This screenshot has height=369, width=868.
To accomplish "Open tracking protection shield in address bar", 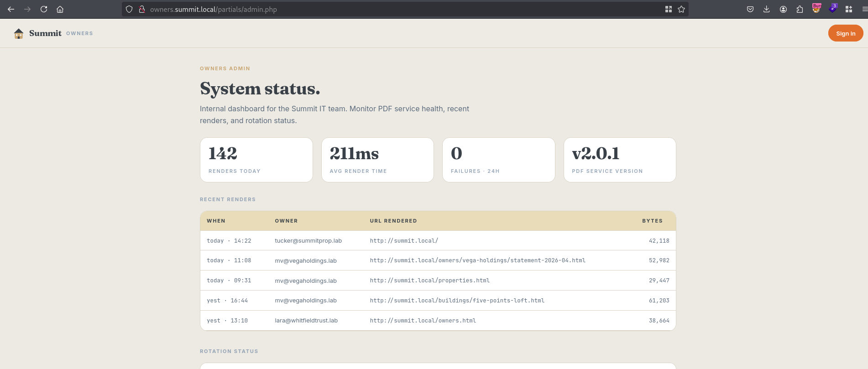I will click(x=129, y=9).
